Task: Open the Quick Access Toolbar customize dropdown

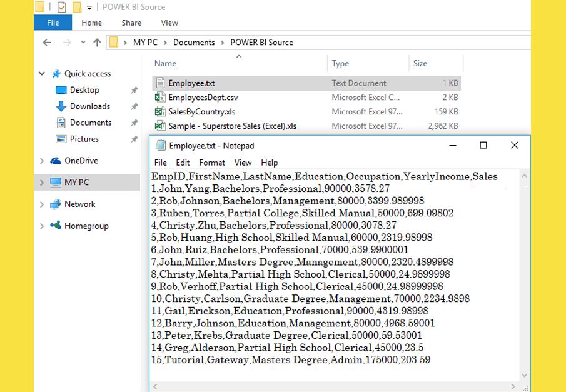Action: click(x=89, y=8)
